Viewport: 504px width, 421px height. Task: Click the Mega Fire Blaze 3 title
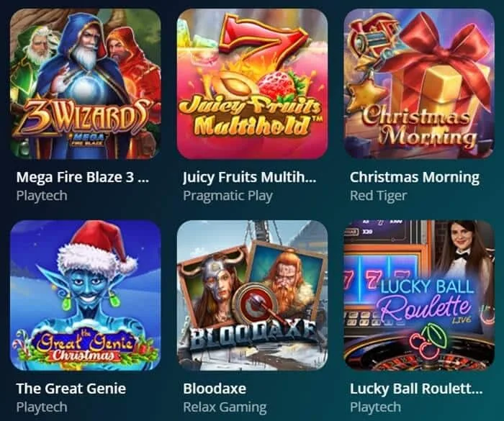83,177
